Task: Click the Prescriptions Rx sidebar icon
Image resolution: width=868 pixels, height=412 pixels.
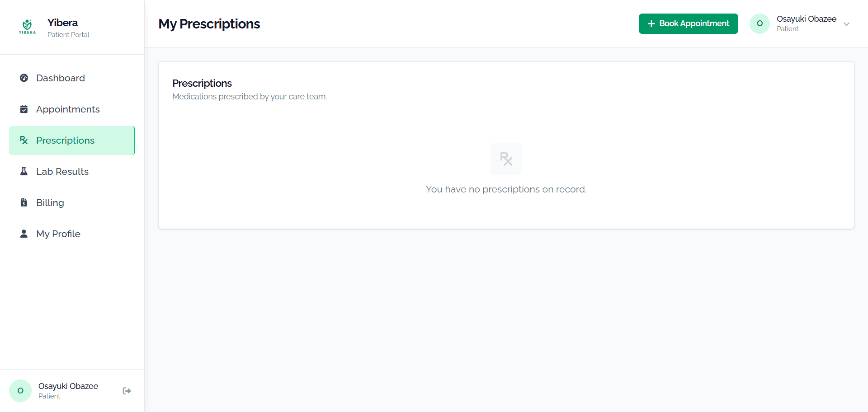Action: pos(24,140)
